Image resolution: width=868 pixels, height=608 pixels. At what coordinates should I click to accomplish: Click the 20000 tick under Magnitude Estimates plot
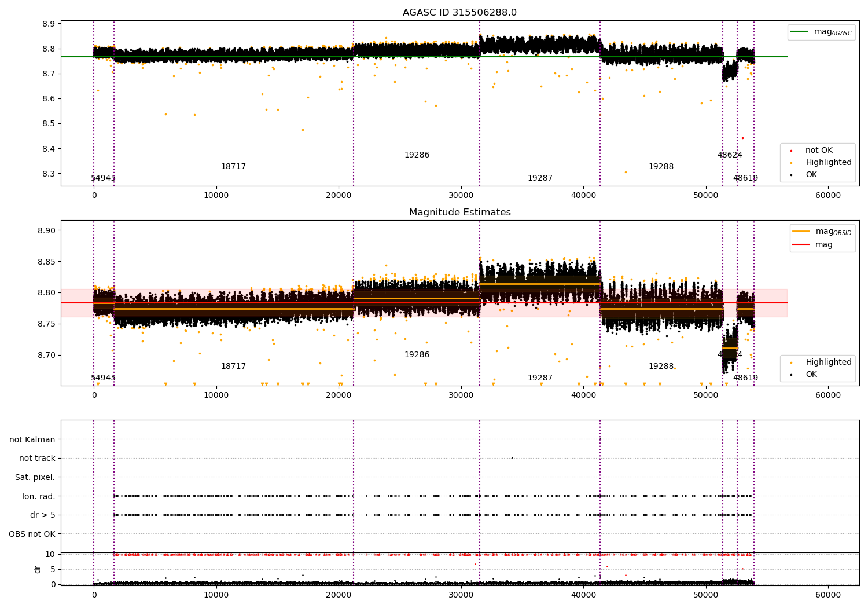pyautogui.click(x=339, y=395)
